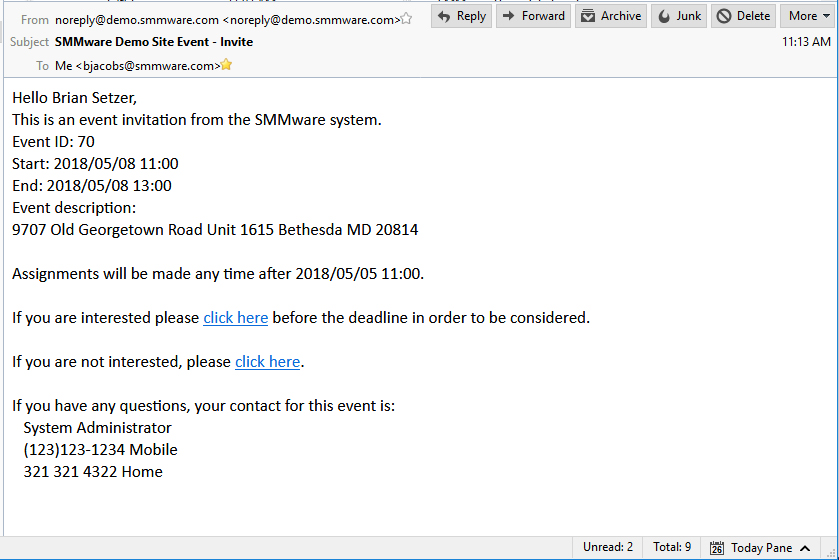Screen dimensions: 839x560
Task: Click the 'Event description:' label
Action: tap(74, 208)
